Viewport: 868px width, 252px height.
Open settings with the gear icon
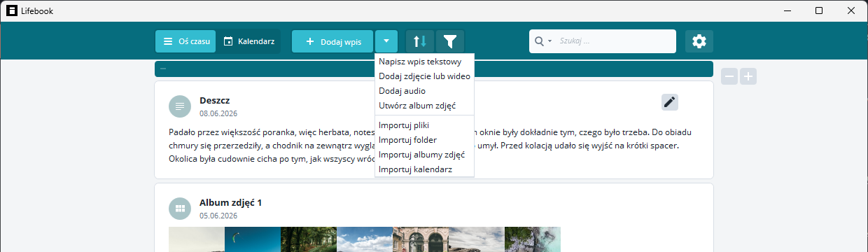(699, 41)
